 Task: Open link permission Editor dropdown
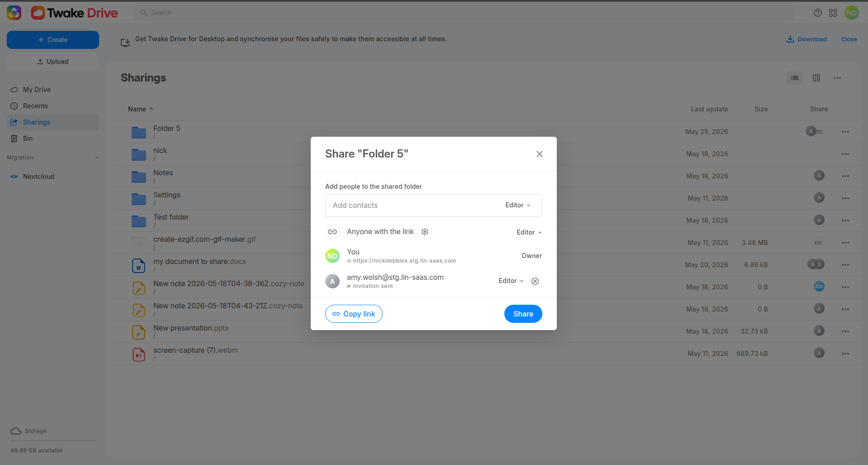point(529,232)
